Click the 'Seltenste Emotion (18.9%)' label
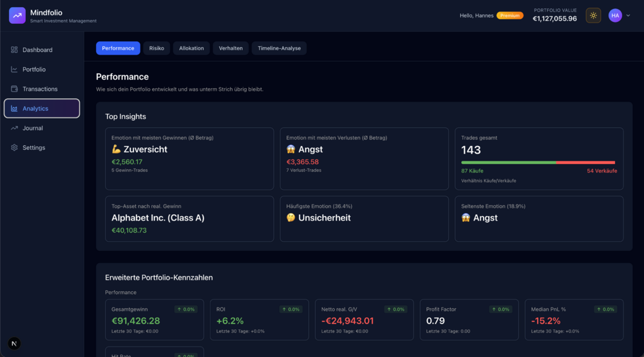The width and height of the screenshot is (644, 357). 493,206
